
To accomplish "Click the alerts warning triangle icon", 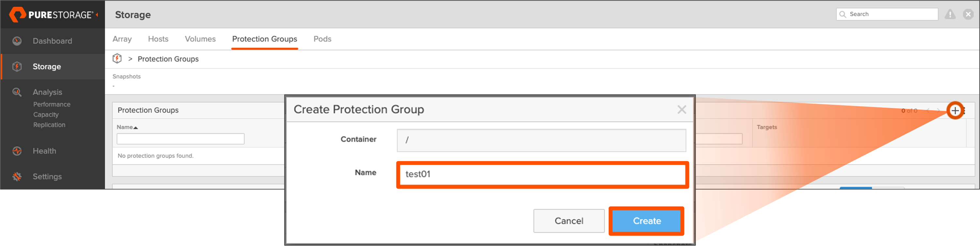I will click(x=950, y=14).
